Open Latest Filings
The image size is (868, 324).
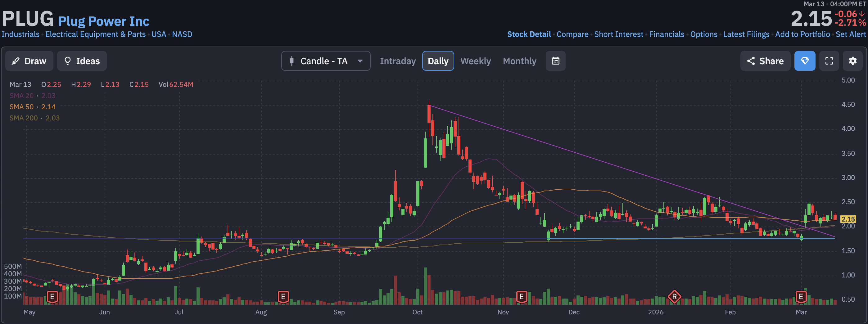[746, 34]
